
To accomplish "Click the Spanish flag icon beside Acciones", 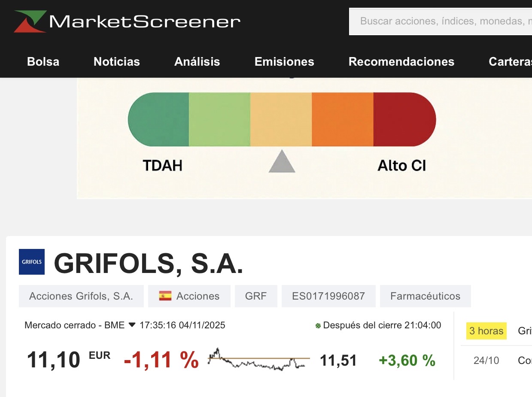I will pos(165,296).
